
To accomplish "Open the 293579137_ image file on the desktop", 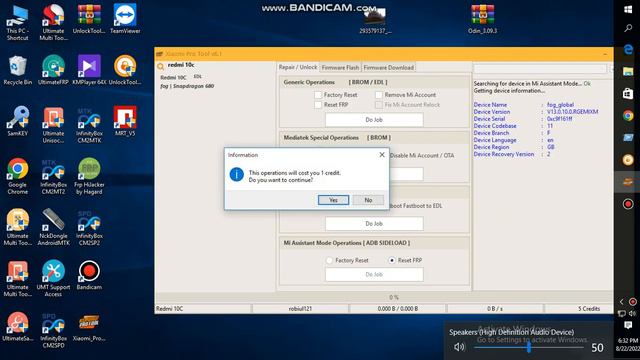I will pyautogui.click(x=375, y=21).
